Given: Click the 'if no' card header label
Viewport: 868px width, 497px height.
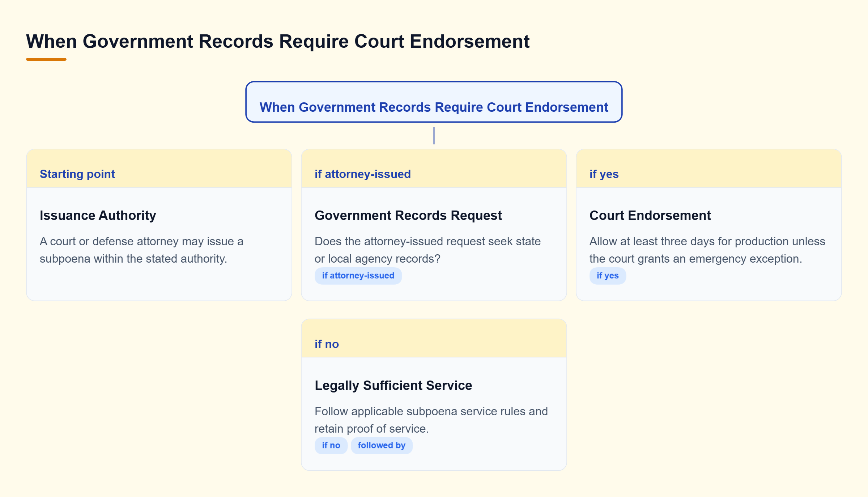Looking at the screenshot, I should (x=327, y=344).
